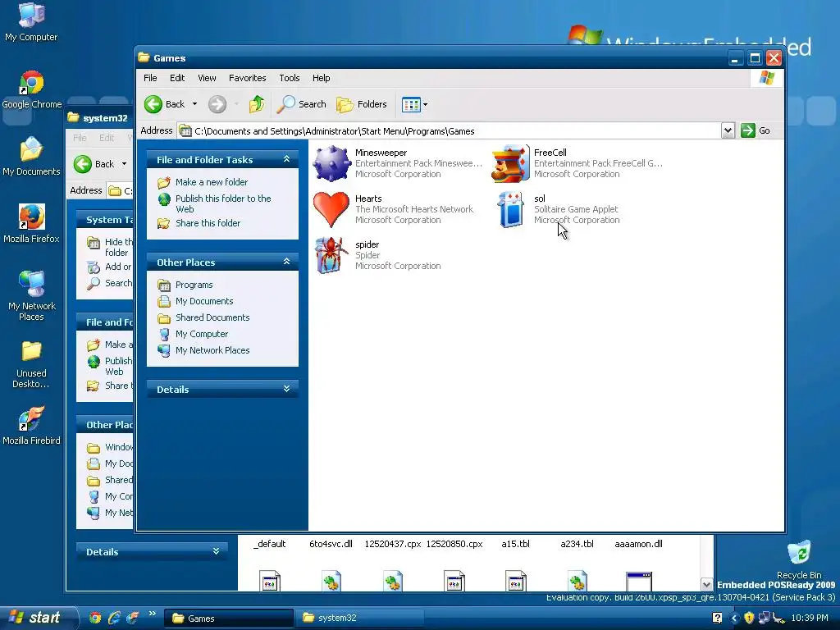The width and height of the screenshot is (840, 630).
Task: Go to My Network Places in Other Places
Action: pyautogui.click(x=212, y=350)
